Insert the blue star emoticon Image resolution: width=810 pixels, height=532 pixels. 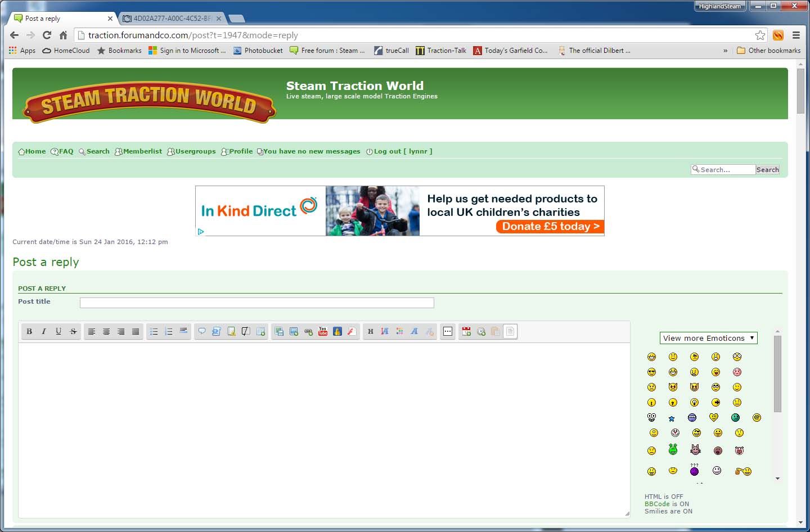672,419
